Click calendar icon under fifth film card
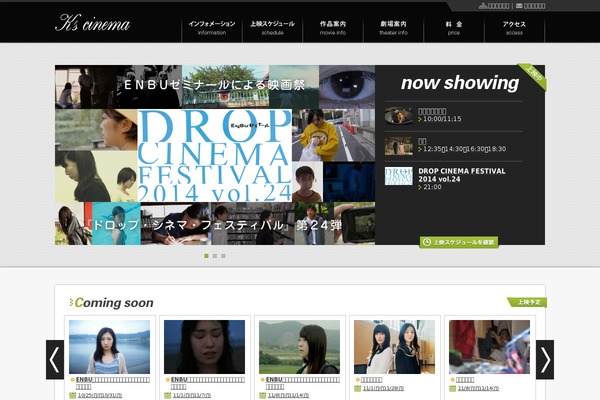Image resolution: width=600 pixels, height=400 pixels. coord(452,389)
